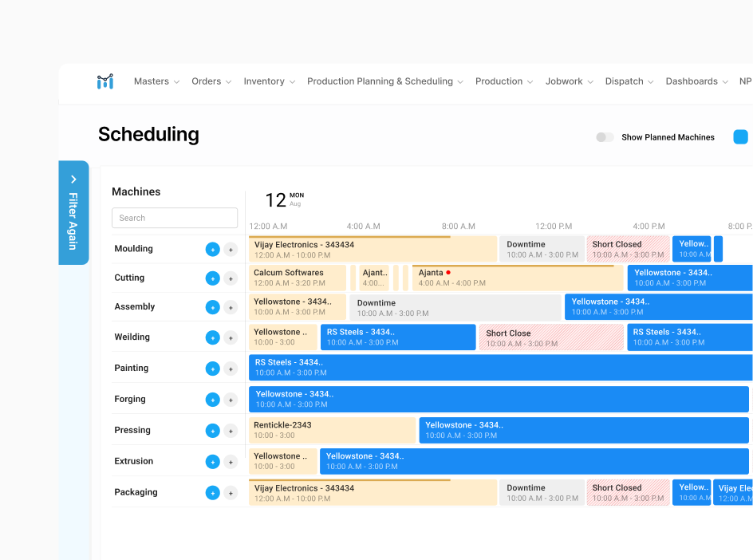
Task: Toggle the Show Planned Machines switch
Action: coord(605,137)
